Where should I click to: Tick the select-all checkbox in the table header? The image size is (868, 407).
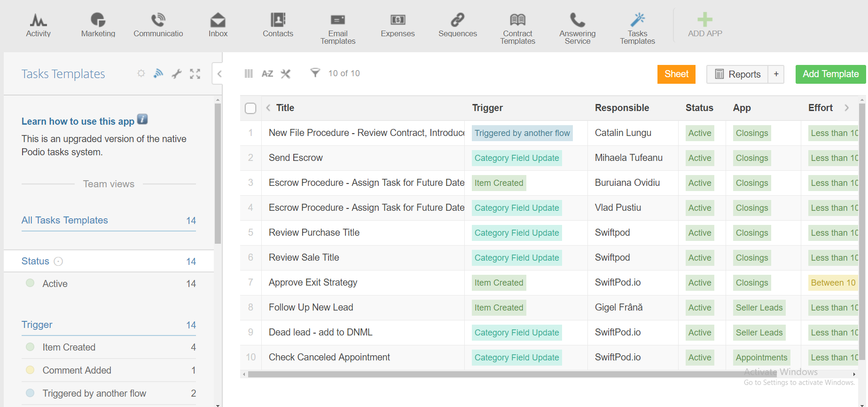pyautogui.click(x=250, y=108)
